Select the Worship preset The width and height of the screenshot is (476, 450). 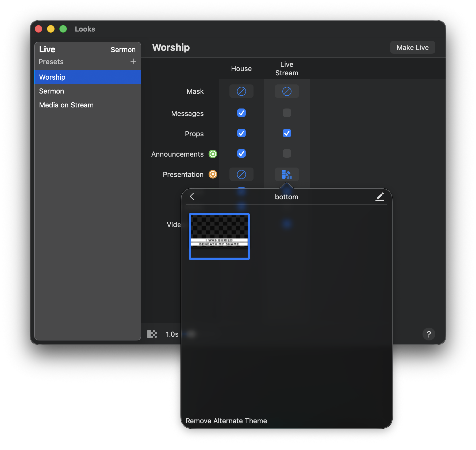coord(88,77)
